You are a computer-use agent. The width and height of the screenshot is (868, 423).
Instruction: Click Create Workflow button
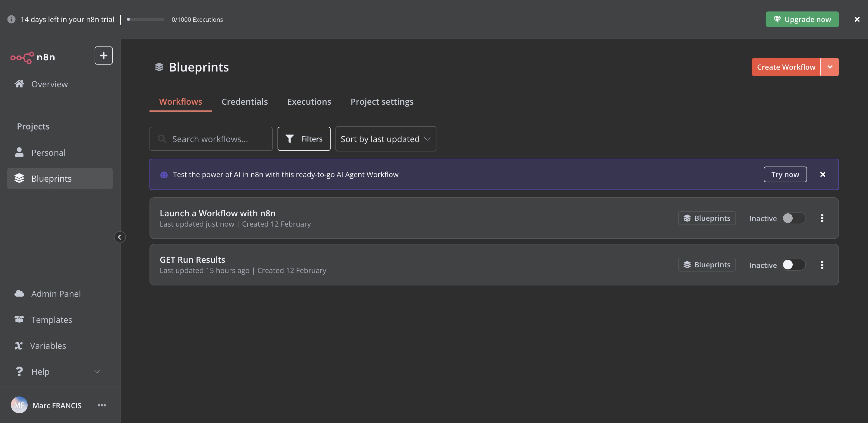coord(786,67)
